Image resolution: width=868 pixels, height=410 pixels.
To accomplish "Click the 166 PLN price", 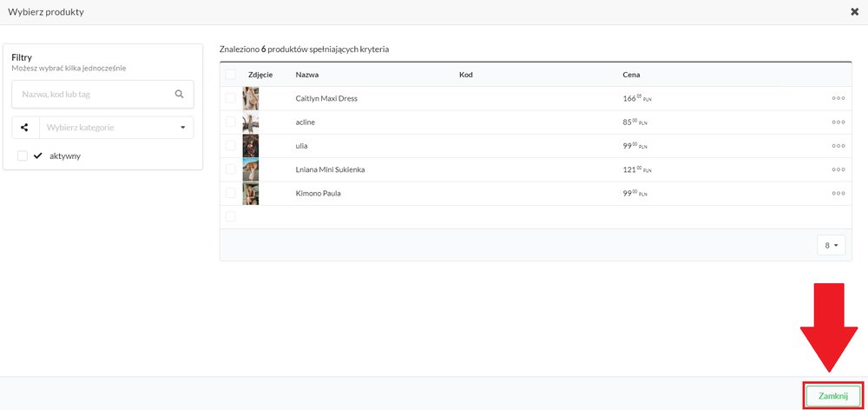I will point(637,99).
